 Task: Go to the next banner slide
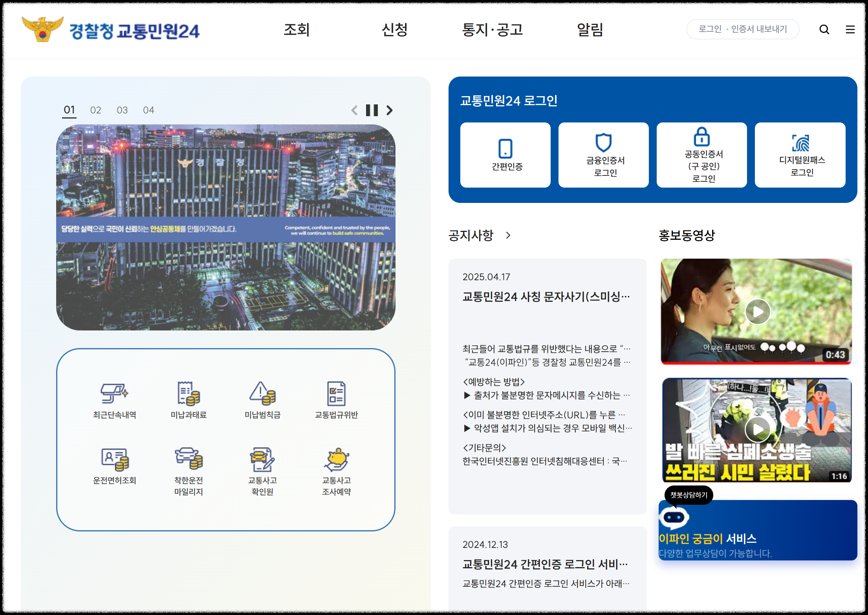coord(389,110)
